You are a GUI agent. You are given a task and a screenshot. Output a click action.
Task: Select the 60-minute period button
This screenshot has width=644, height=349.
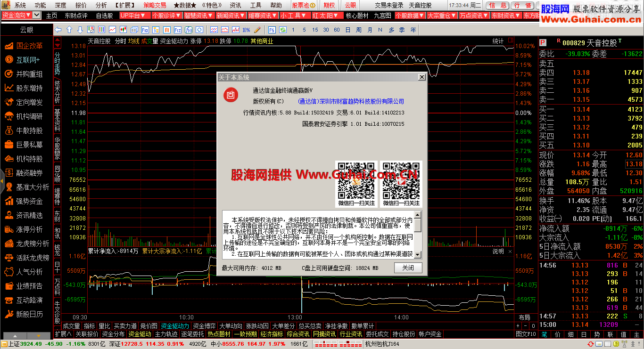click(337, 30)
